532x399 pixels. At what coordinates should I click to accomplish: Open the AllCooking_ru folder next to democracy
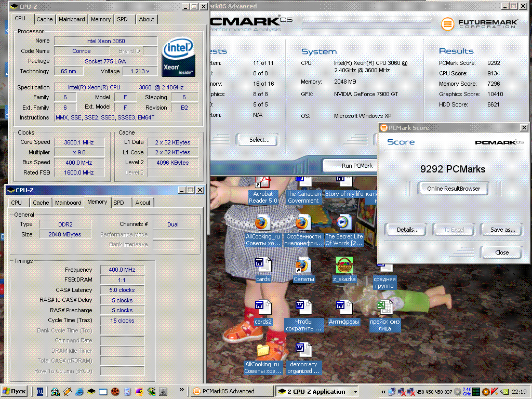263,358
